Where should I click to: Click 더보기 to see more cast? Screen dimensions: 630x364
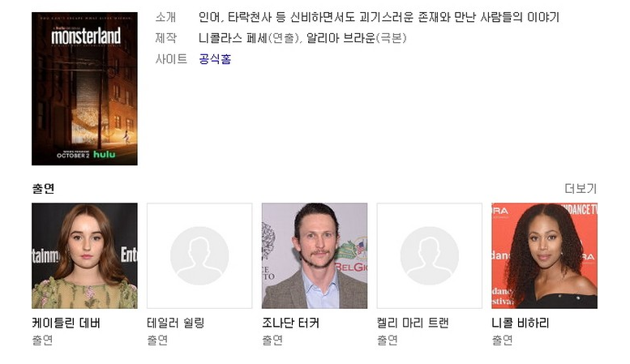pyautogui.click(x=581, y=188)
